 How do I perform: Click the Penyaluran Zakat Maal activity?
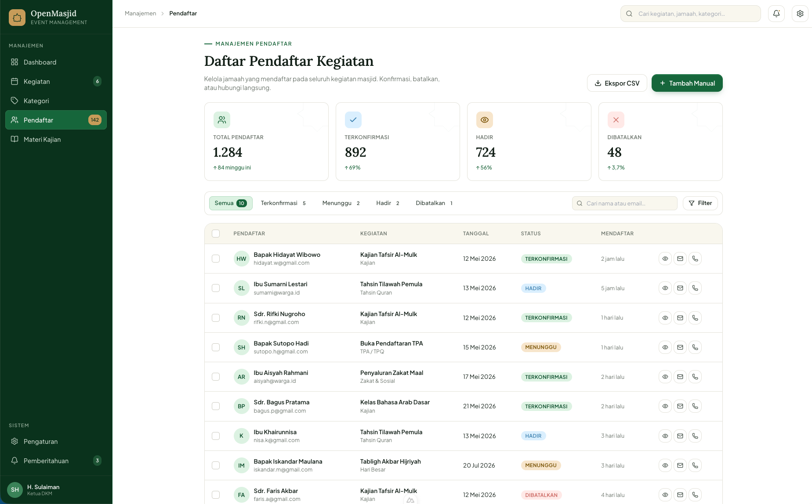[x=391, y=373]
